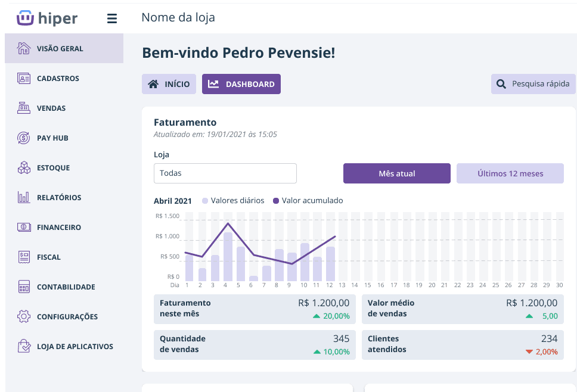Click the Contabilidade calculator icon
This screenshot has height=392, width=577.
(x=24, y=287)
